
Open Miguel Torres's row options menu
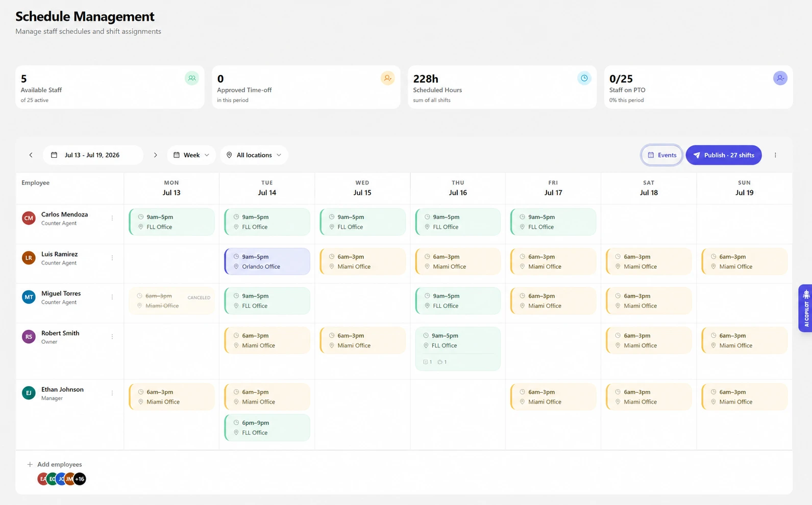click(112, 297)
